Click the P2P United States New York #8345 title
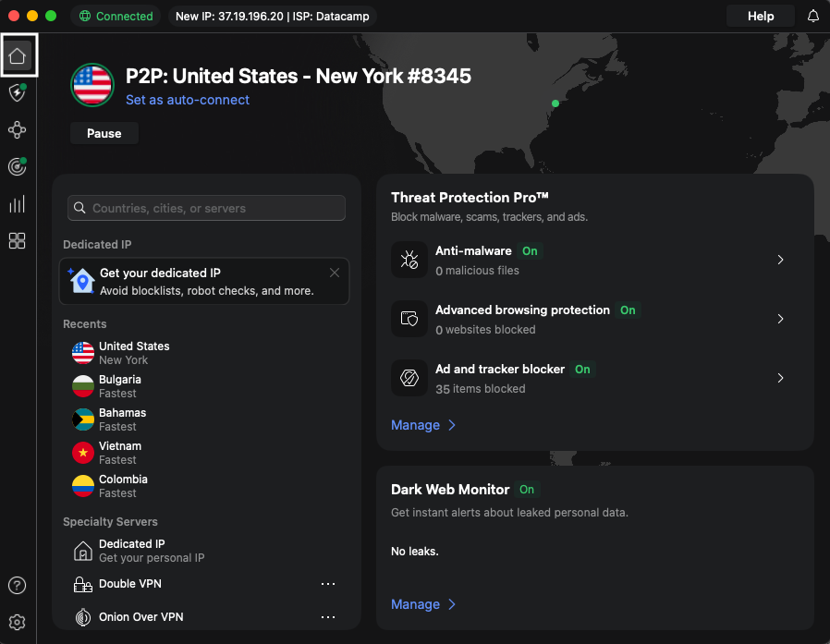The height and width of the screenshot is (644, 830). tap(298, 76)
